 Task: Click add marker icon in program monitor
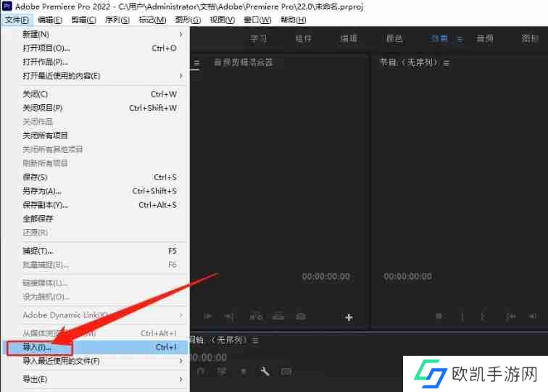pos(439,316)
